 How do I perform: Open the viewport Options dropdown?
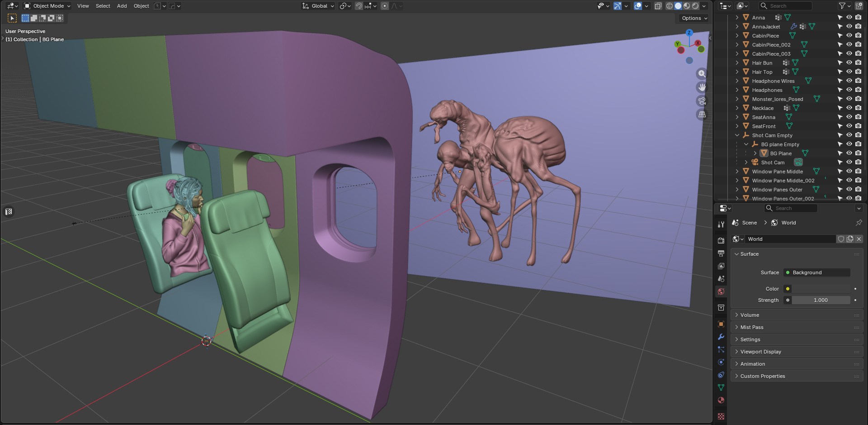693,18
